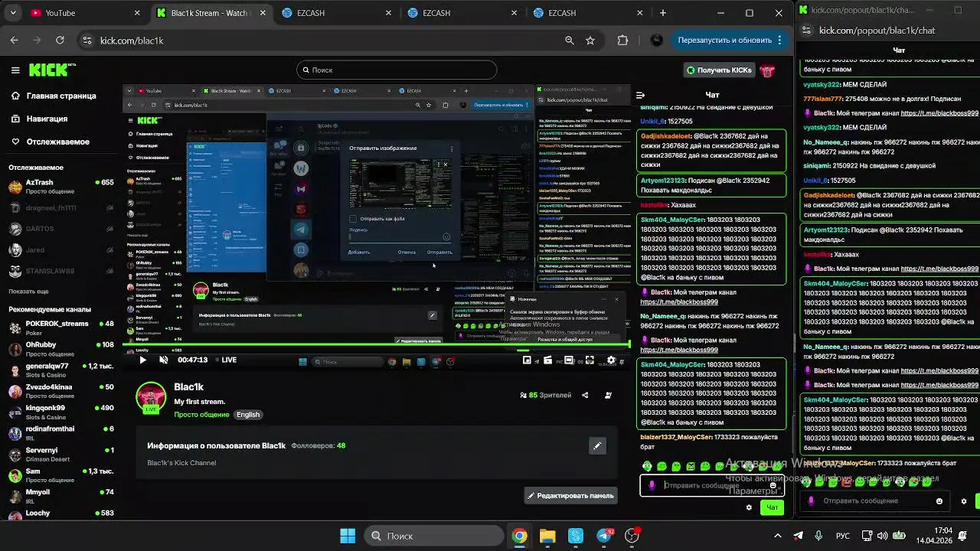Open the AzTrash channel in the sidebar
This screenshot has width=980, height=551.
coord(60,187)
